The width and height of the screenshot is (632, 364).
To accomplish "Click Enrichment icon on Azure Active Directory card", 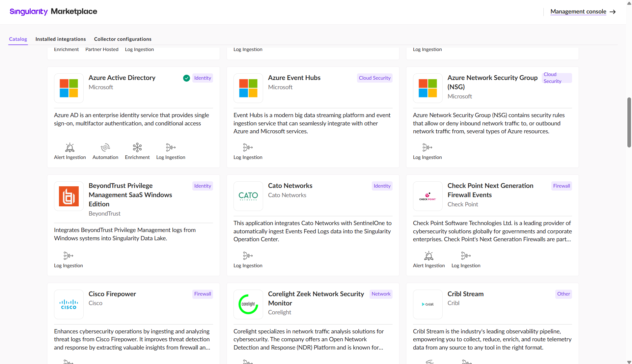I will point(137,147).
